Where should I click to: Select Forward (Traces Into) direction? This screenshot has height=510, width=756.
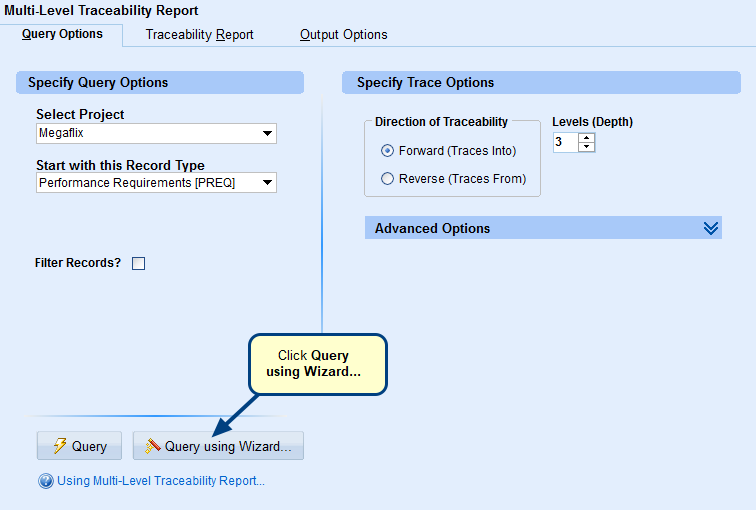pos(388,151)
